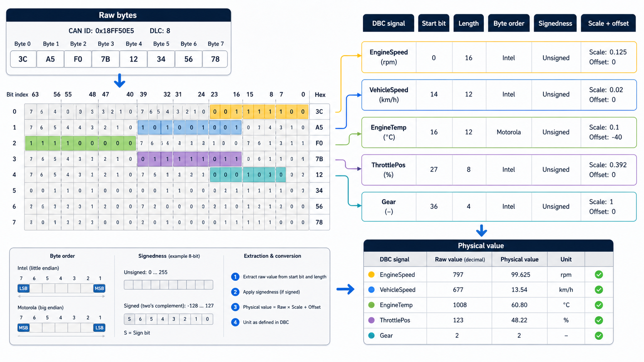The image size is (644, 362).
Task: Select the Scale + offset column header
Action: point(608,23)
